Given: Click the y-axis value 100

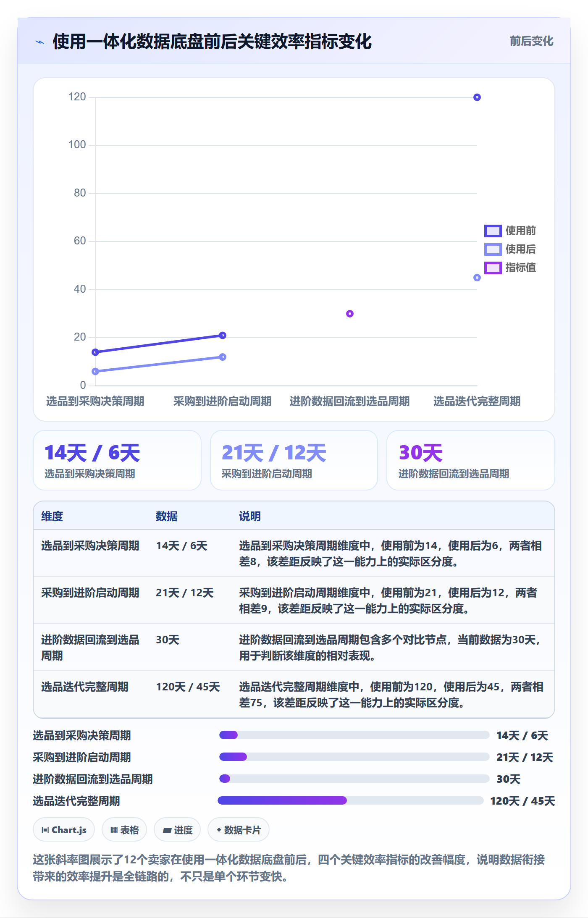Looking at the screenshot, I should (77, 145).
